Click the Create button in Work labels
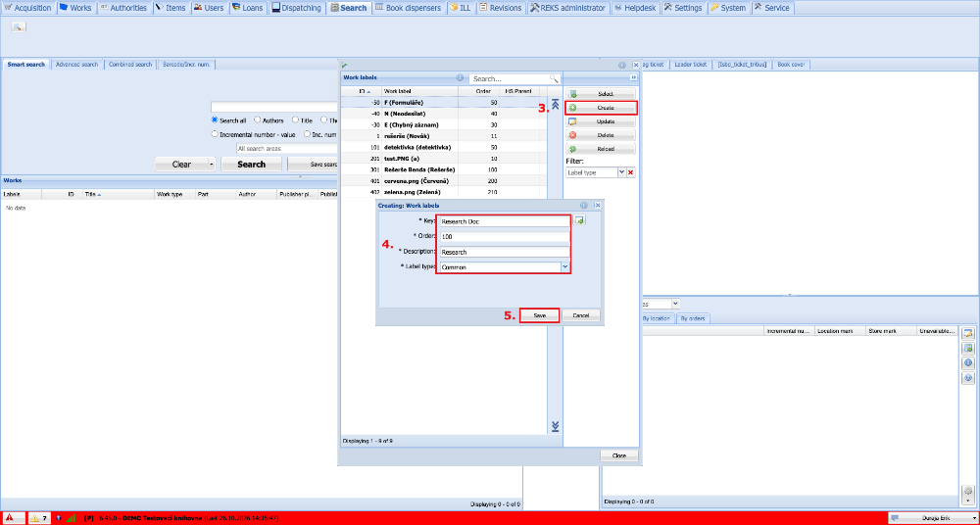Viewport: 980px width, 525px height. click(x=601, y=108)
